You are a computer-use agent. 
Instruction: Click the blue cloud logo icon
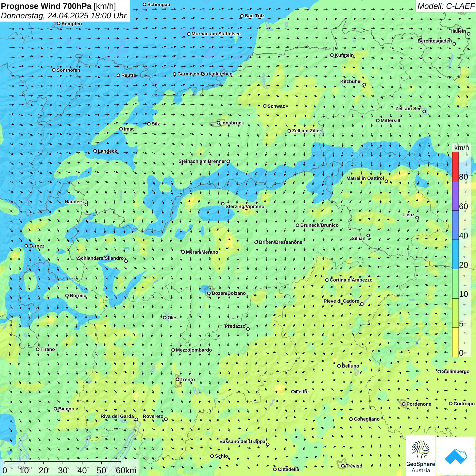pyautogui.click(x=456, y=456)
